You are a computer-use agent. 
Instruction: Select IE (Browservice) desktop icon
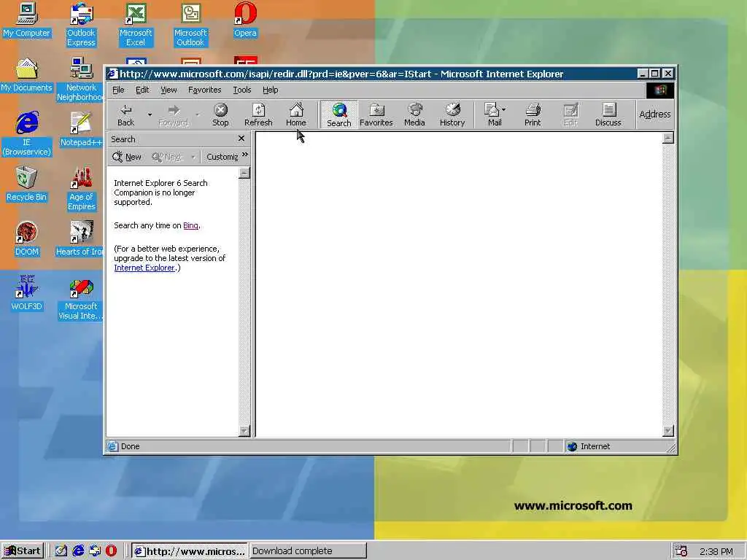tap(27, 134)
